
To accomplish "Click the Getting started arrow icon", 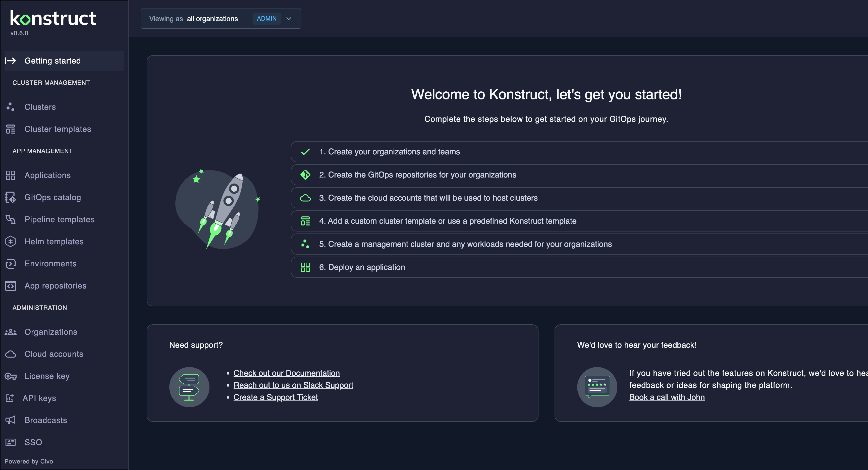I will point(11,61).
